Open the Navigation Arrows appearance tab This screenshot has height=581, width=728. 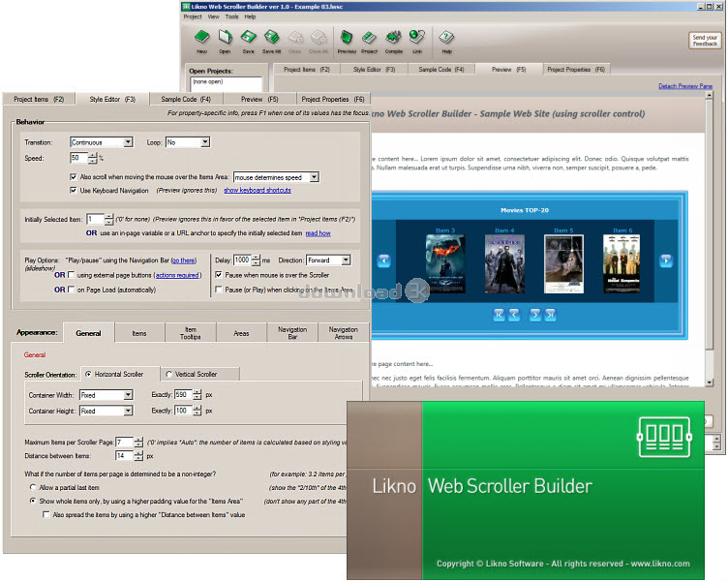(x=344, y=333)
